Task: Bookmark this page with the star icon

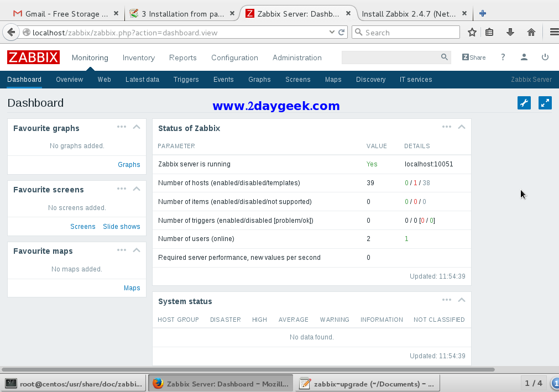Action: (x=472, y=33)
